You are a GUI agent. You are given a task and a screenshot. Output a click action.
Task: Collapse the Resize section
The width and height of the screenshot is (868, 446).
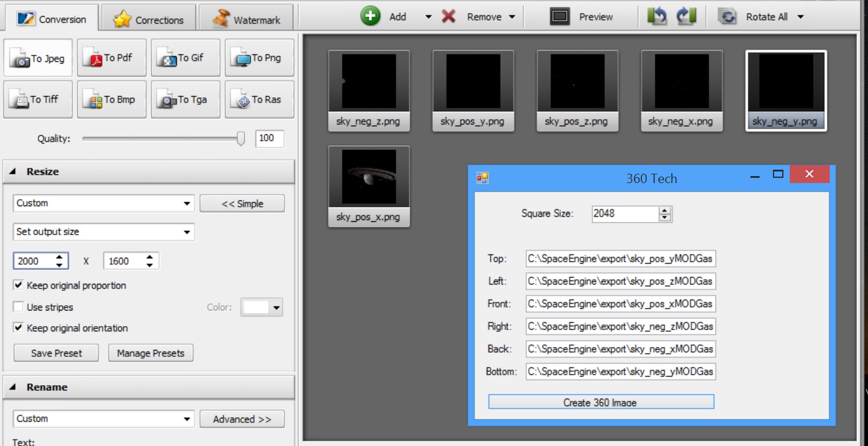click(13, 172)
